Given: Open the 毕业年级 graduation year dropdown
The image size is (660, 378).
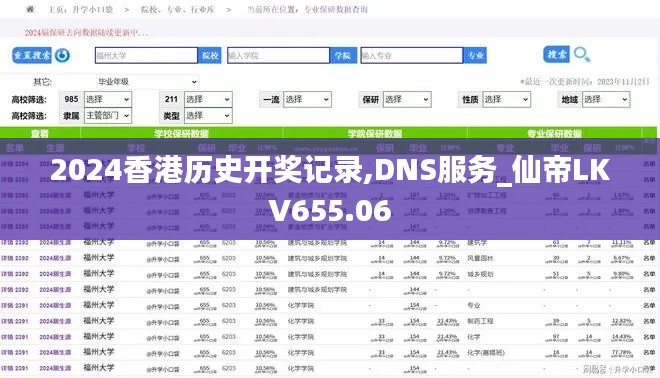Looking at the screenshot, I should (147, 82).
